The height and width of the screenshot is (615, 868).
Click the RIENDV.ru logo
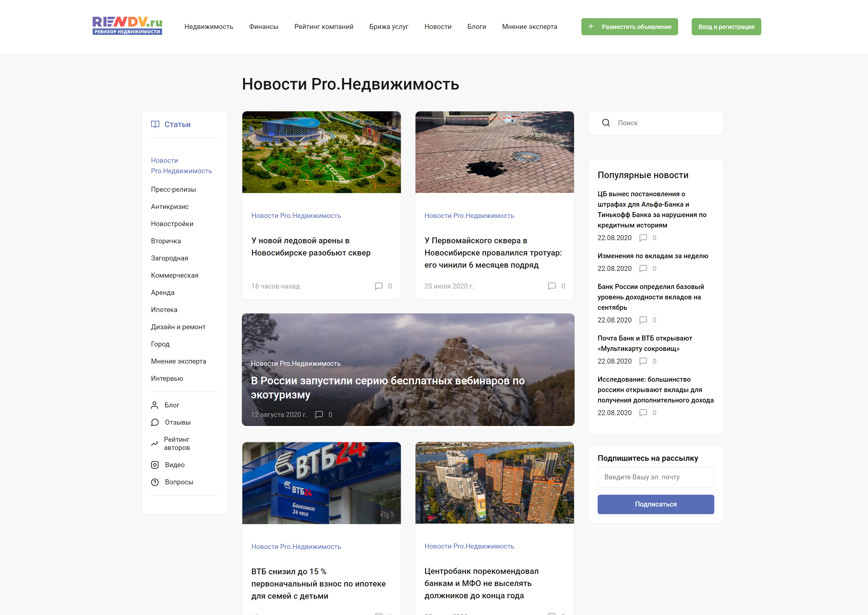(127, 26)
